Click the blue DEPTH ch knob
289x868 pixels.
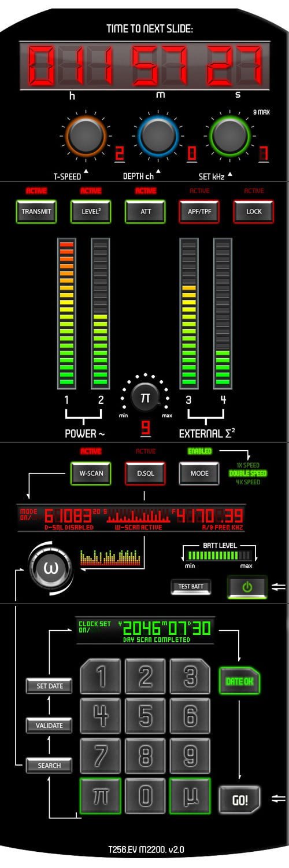pos(156,137)
